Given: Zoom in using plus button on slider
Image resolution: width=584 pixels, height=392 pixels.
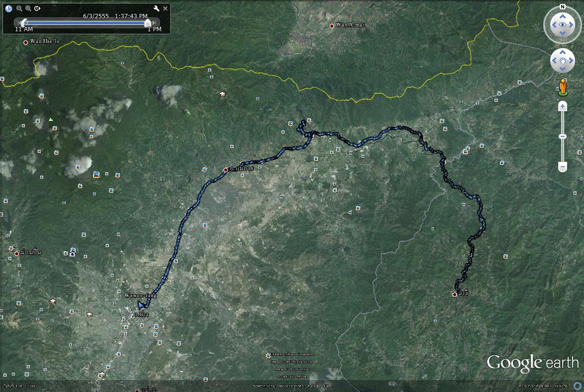Looking at the screenshot, I should 563,106.
